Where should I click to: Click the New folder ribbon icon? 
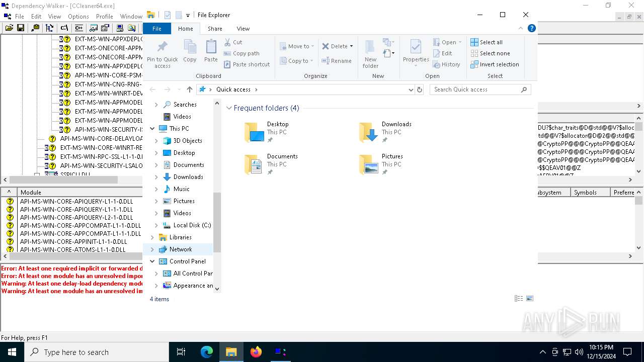coord(370,54)
